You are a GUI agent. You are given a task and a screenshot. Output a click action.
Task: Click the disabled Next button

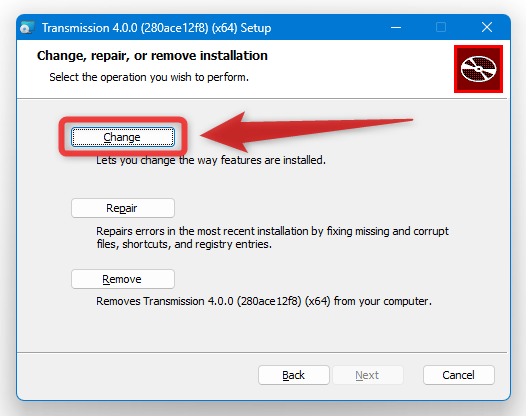(x=368, y=375)
